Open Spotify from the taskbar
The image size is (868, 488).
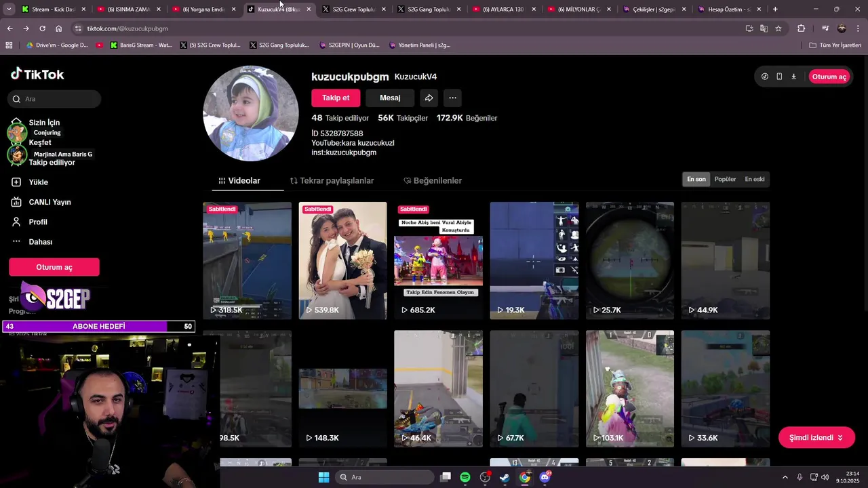coord(465,477)
